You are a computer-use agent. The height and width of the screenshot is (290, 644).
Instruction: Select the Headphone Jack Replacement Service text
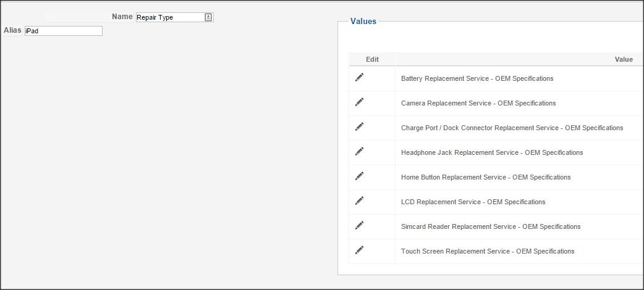pos(492,152)
